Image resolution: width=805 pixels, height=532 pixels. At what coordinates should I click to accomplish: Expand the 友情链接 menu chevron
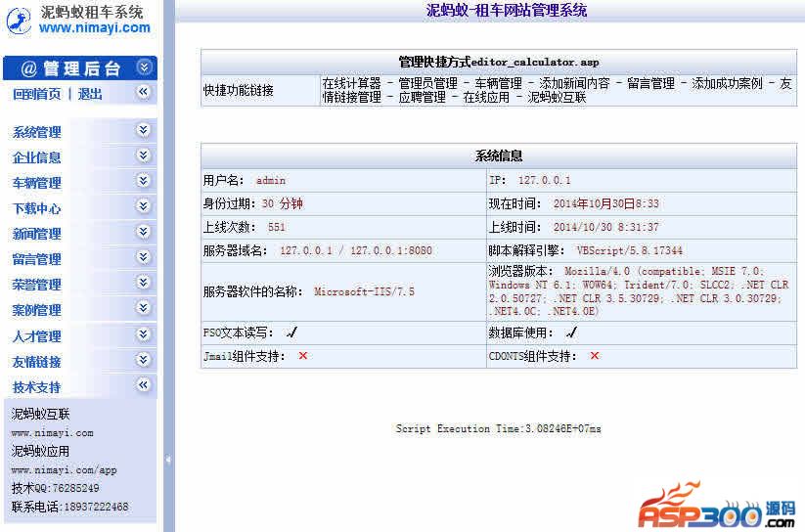pyautogui.click(x=144, y=360)
